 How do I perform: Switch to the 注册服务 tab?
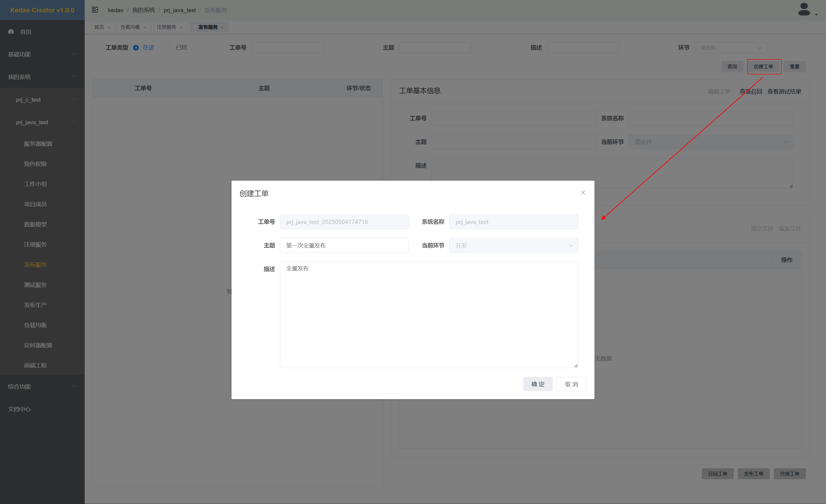tap(166, 27)
